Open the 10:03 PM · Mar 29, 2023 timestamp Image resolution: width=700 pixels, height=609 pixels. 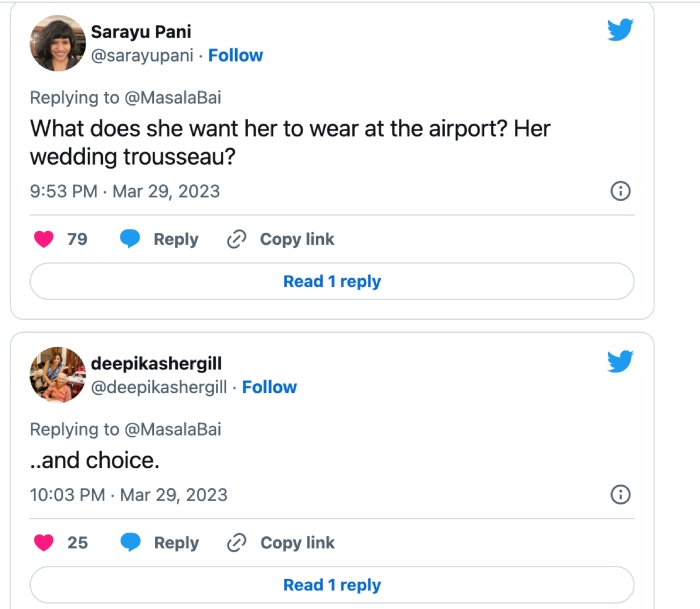pyautogui.click(x=129, y=494)
